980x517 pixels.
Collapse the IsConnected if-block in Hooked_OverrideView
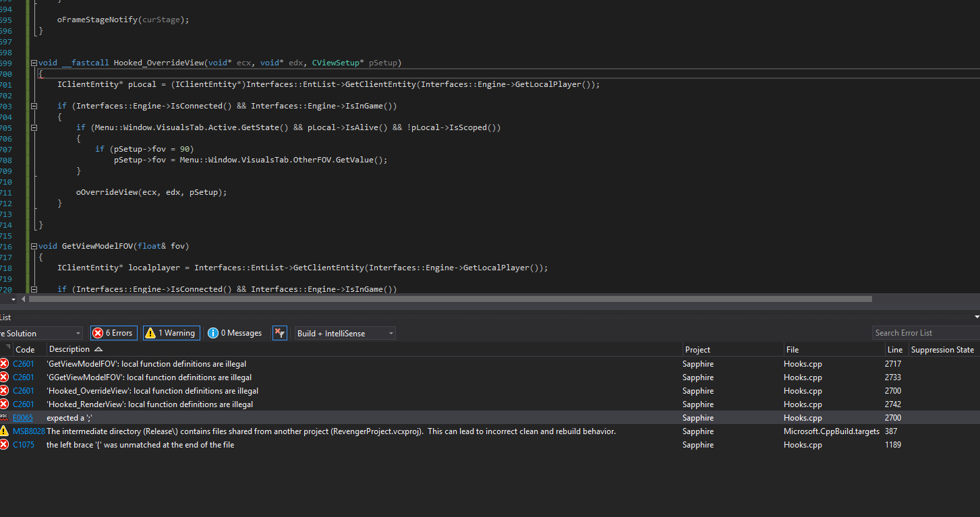pyautogui.click(x=34, y=106)
